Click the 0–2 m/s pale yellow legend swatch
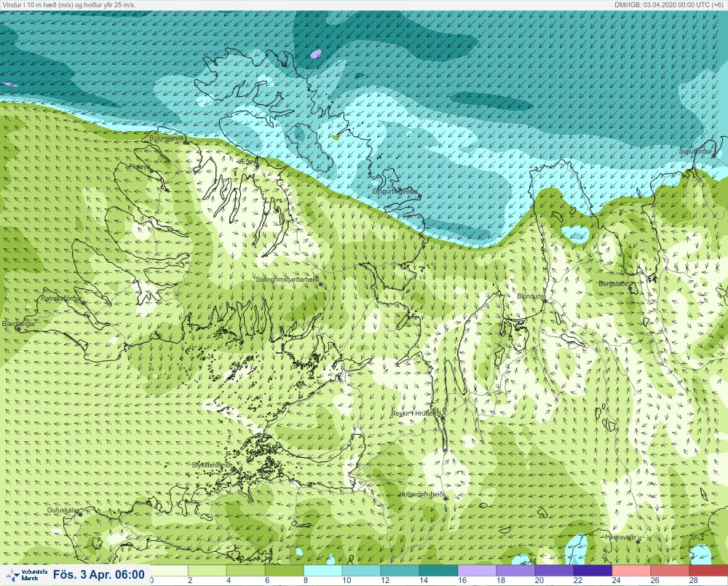 tap(169, 570)
